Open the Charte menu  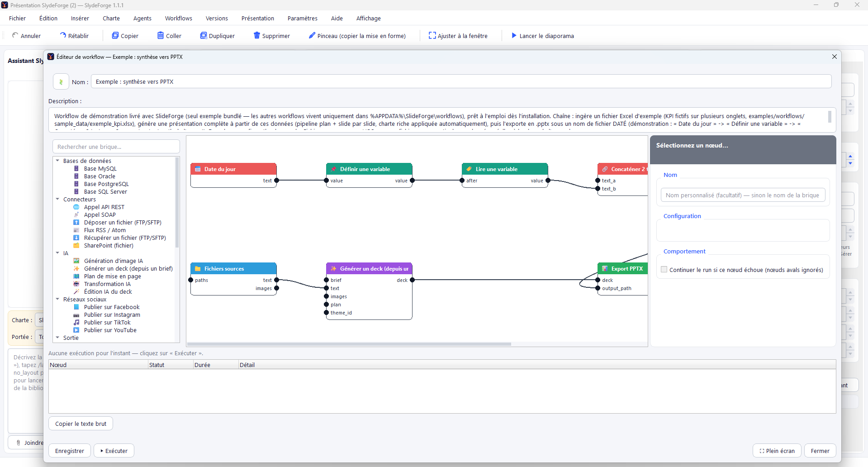coord(111,19)
